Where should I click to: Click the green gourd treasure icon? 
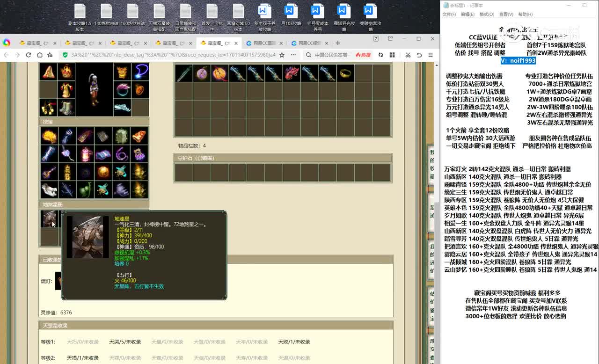coord(85,189)
